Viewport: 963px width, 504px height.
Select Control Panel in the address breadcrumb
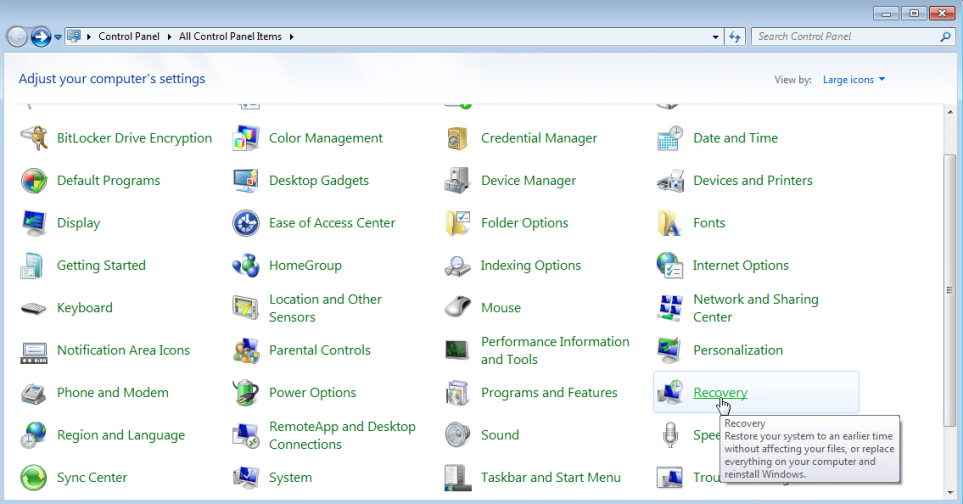(129, 37)
